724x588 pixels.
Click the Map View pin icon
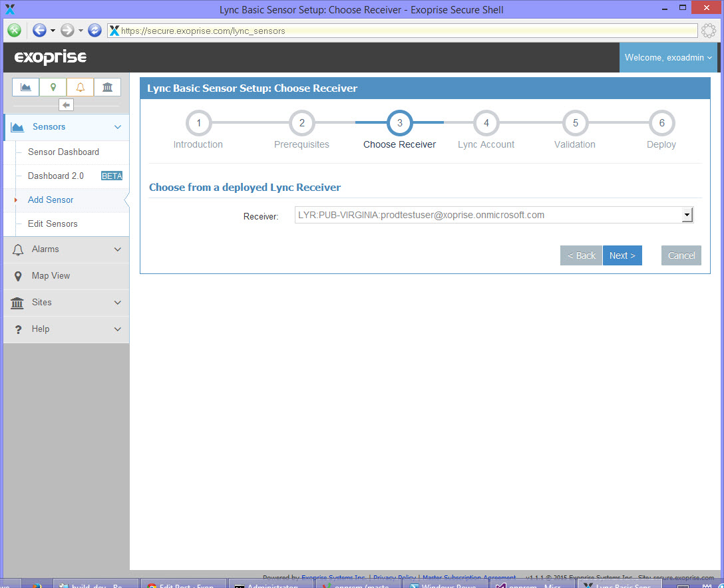click(x=18, y=276)
